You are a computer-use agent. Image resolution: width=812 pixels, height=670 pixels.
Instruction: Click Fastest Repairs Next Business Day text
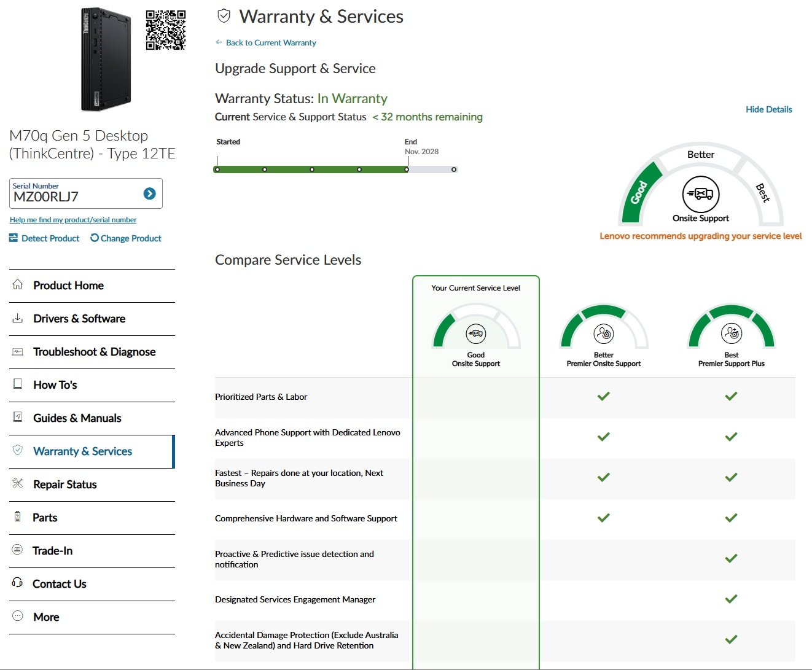point(299,478)
